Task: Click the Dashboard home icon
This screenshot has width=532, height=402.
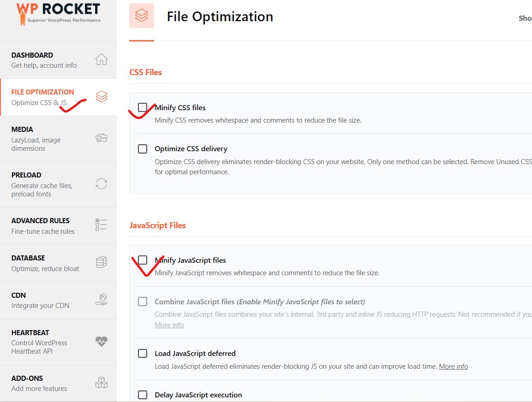Action: (101, 59)
